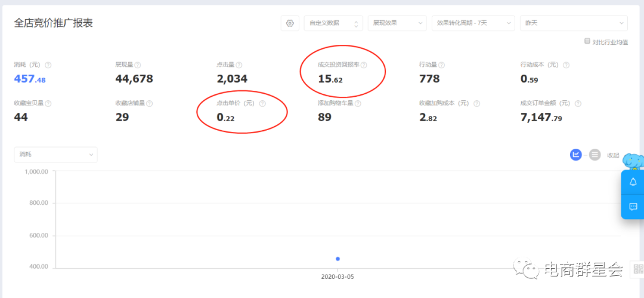Open help icon beside 点击量
This screenshot has height=298, width=644.
click(x=239, y=65)
